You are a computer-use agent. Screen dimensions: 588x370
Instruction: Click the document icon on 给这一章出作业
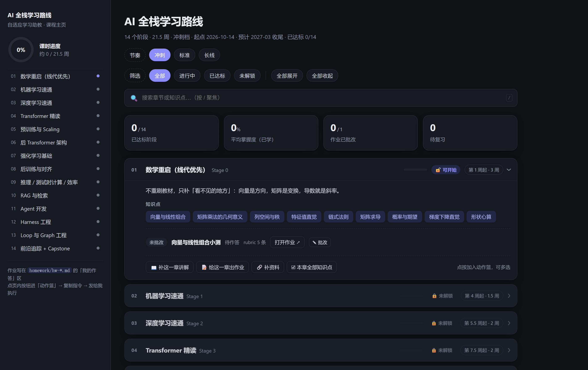[204, 267]
